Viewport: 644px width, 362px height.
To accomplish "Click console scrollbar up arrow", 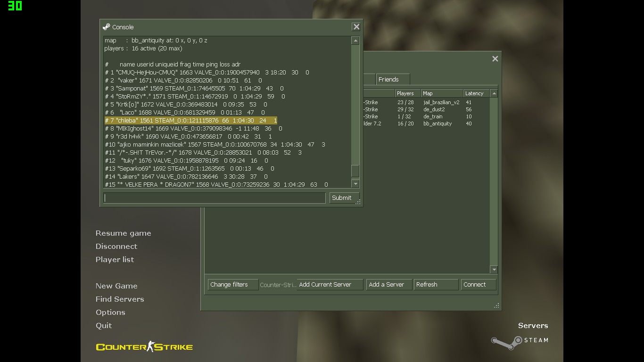I will [x=355, y=41].
